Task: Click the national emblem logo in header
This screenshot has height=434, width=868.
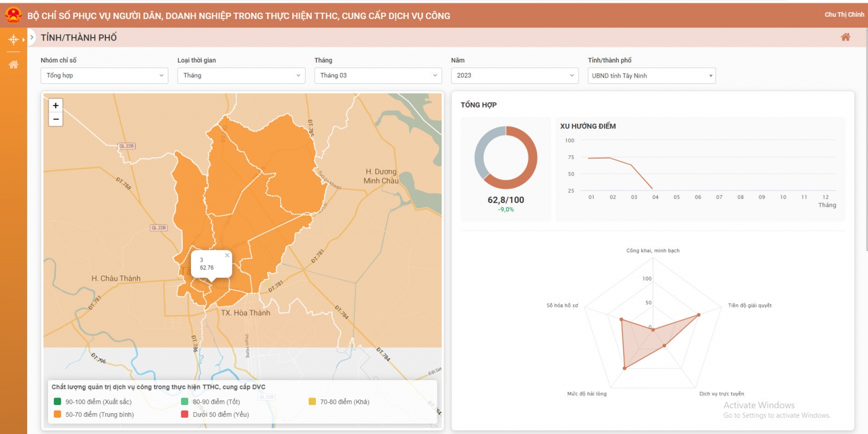Action: 13,16
